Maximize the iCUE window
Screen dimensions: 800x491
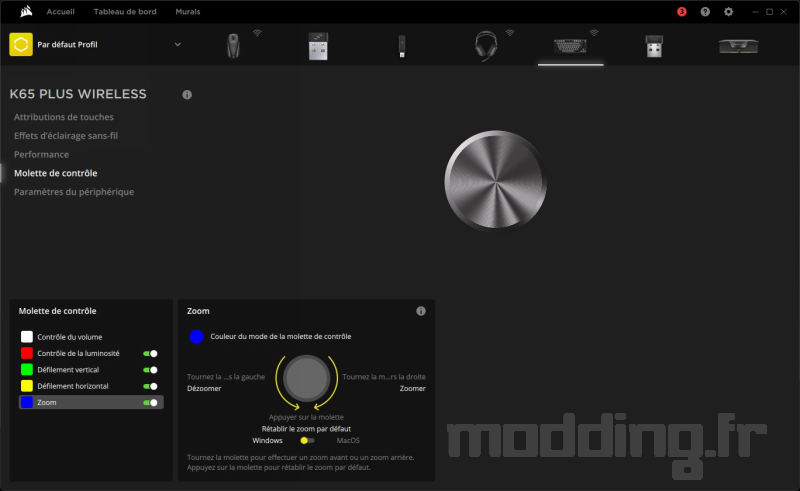[x=769, y=12]
